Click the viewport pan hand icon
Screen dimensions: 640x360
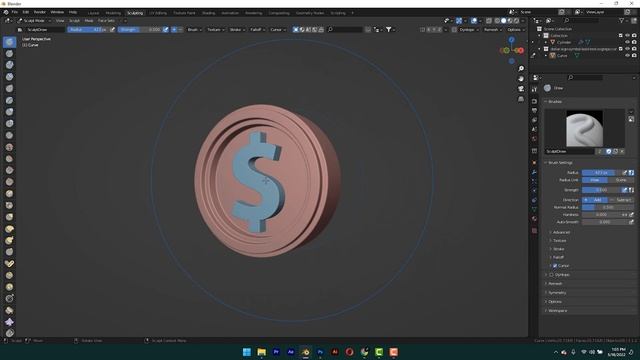tap(521, 79)
